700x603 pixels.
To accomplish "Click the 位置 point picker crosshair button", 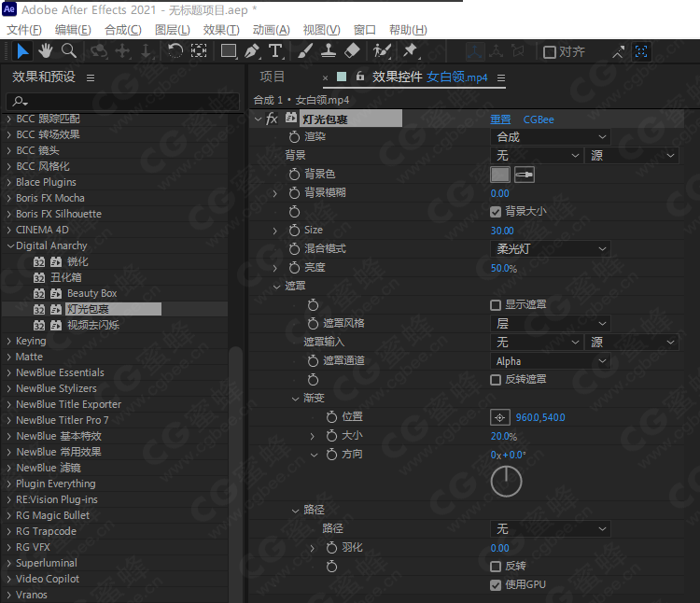I will 499,417.
